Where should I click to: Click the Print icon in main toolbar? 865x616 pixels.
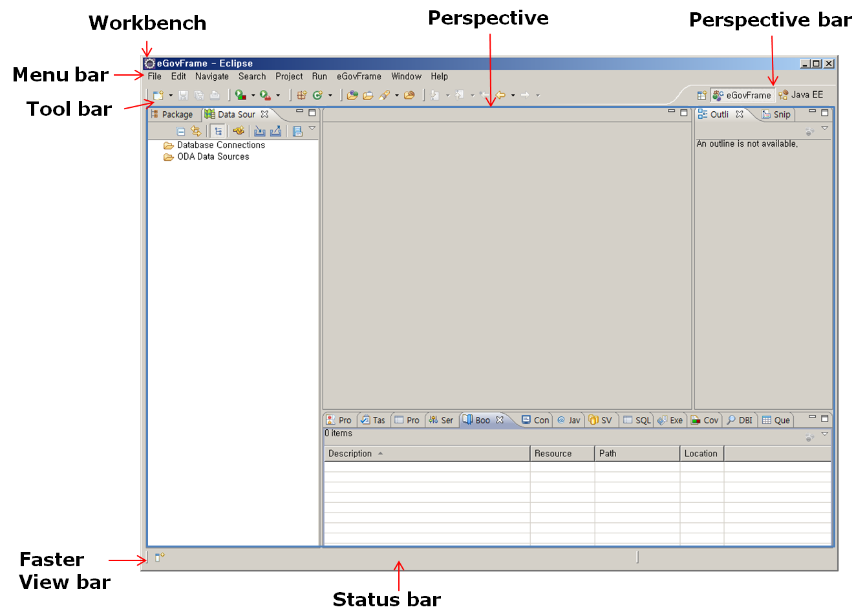[215, 96]
